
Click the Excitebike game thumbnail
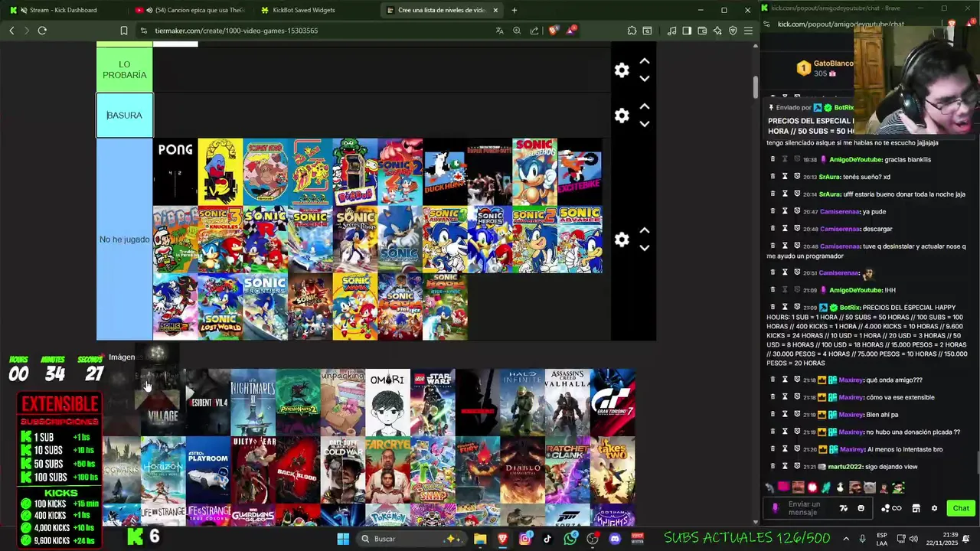[580, 172]
